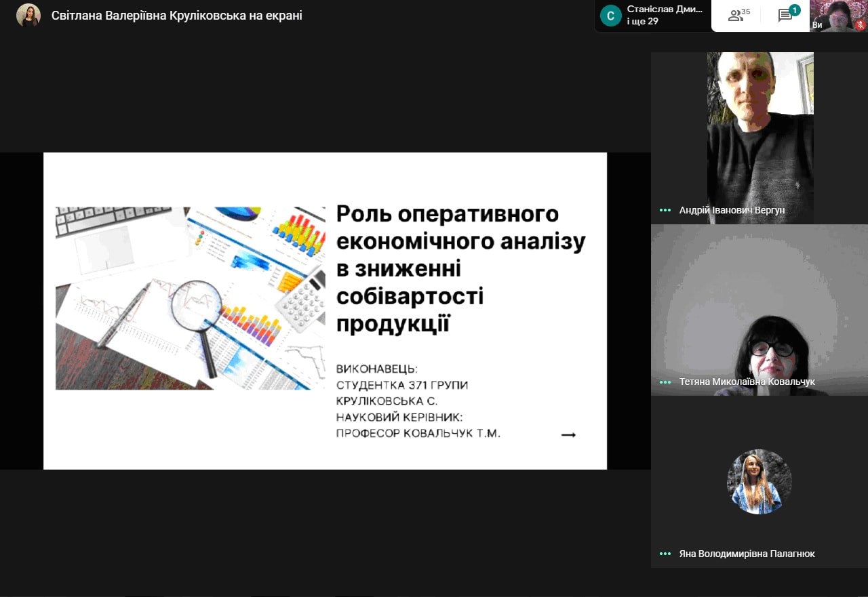
Task: Click your self-view thumbnail labeled Ви
Action: pos(839,16)
